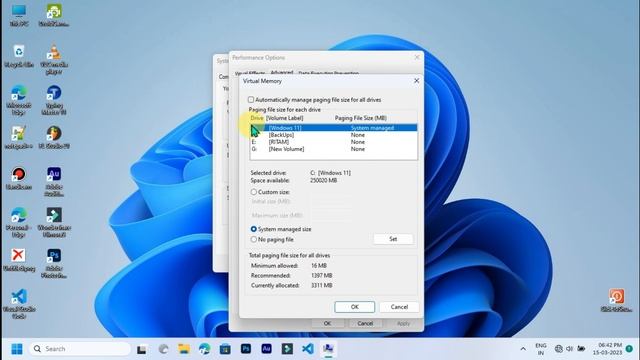The image size is (640, 360).
Task: Switch to Adobe Audition in the taskbar
Action: (267, 349)
